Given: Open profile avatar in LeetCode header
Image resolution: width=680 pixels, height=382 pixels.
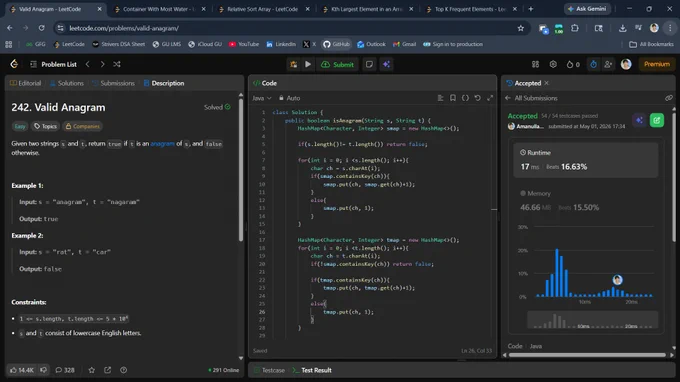Looking at the screenshot, I should [x=626, y=64].
